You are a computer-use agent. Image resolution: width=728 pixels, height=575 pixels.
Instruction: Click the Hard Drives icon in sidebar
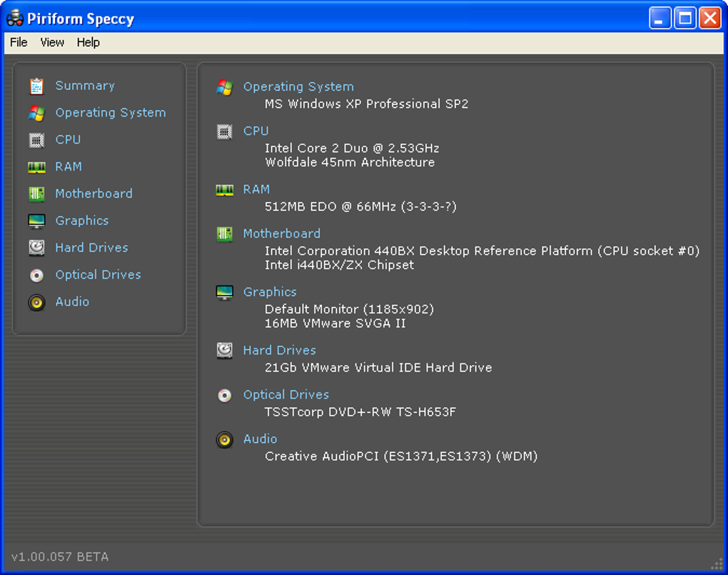tap(36, 248)
